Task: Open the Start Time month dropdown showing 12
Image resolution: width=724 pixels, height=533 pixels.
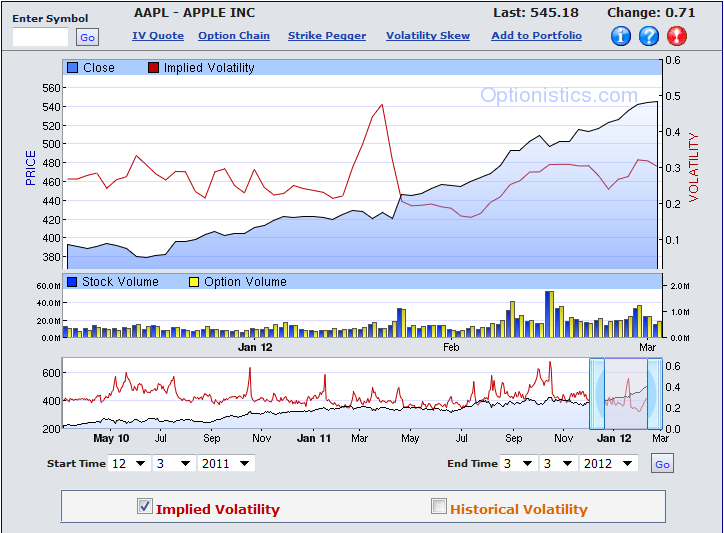Action: 129,463
